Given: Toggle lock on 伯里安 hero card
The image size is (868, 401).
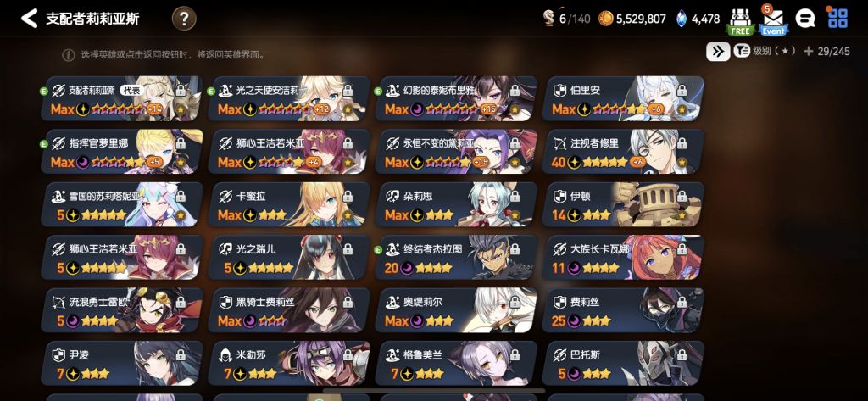Looking at the screenshot, I should coord(682,90).
